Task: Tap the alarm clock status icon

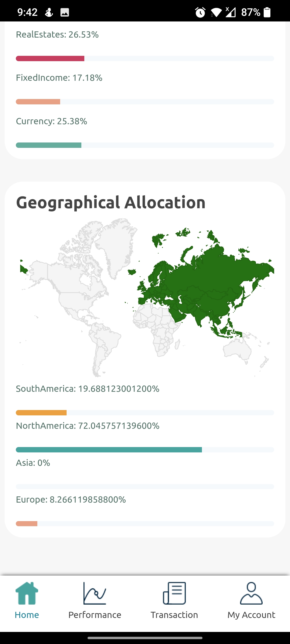Action: point(200,12)
